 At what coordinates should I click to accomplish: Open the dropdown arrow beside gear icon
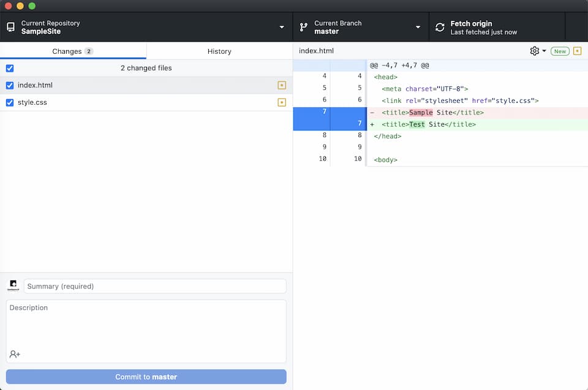pyautogui.click(x=544, y=51)
